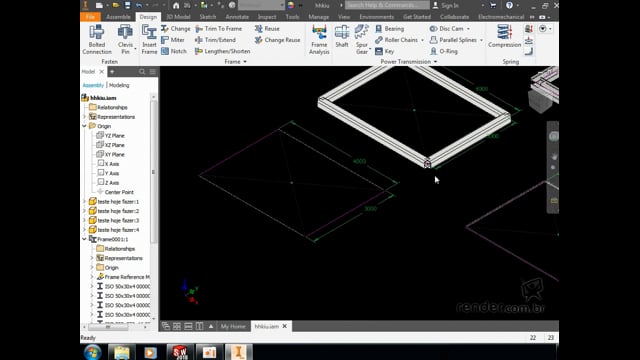The width and height of the screenshot is (640, 360).
Task: Apply the Miter tool
Action: (x=173, y=40)
